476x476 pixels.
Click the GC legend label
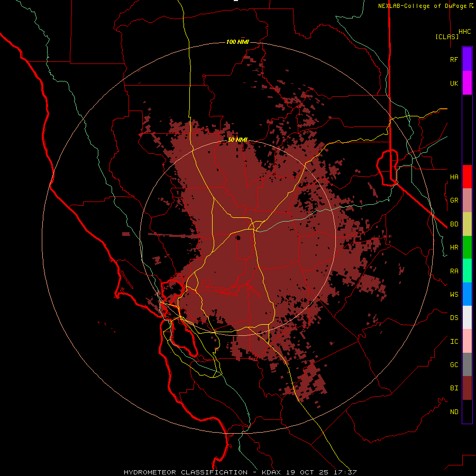click(x=454, y=365)
